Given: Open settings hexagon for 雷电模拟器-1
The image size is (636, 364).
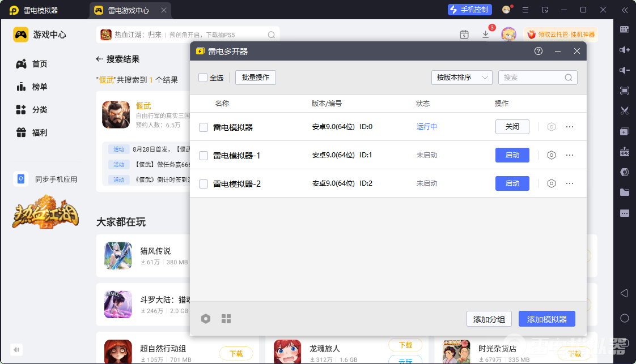Looking at the screenshot, I should (551, 155).
